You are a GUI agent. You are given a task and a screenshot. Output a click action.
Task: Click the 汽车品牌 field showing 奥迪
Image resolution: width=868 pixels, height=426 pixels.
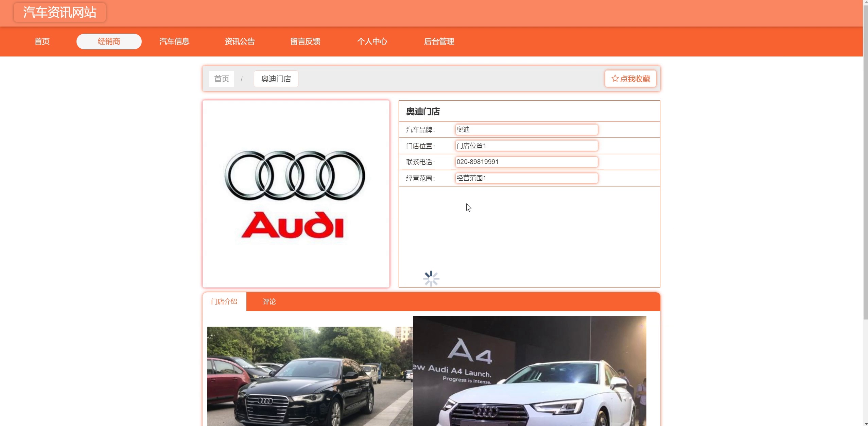tap(526, 130)
